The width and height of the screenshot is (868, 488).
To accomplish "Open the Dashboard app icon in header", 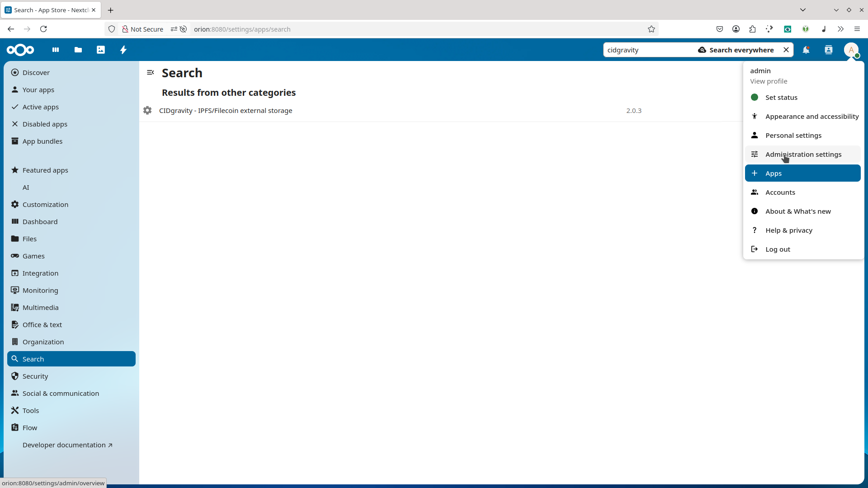I will coord(56,50).
